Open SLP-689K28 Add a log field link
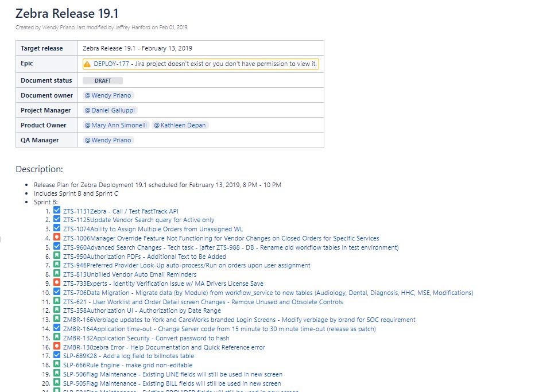535x392 pixels. pyautogui.click(x=129, y=356)
